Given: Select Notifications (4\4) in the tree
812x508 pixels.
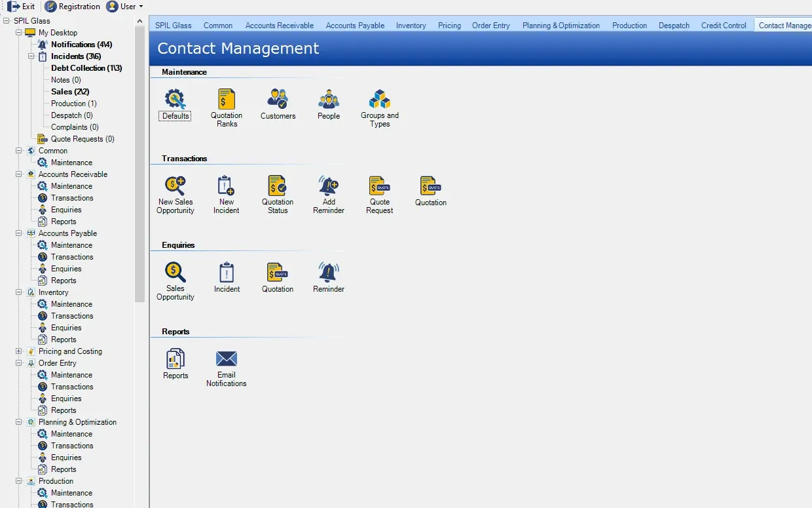Looking at the screenshot, I should [x=82, y=45].
